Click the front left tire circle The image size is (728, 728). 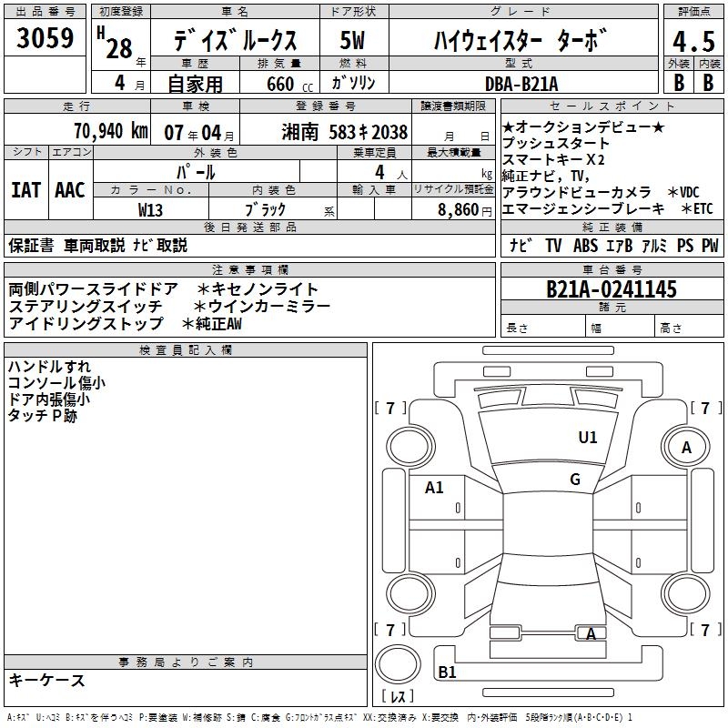(411, 447)
